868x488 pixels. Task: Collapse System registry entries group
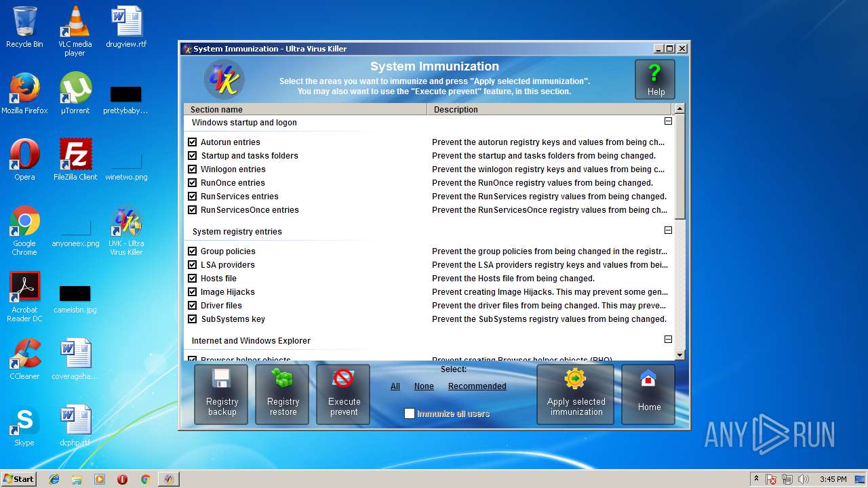[x=668, y=230]
